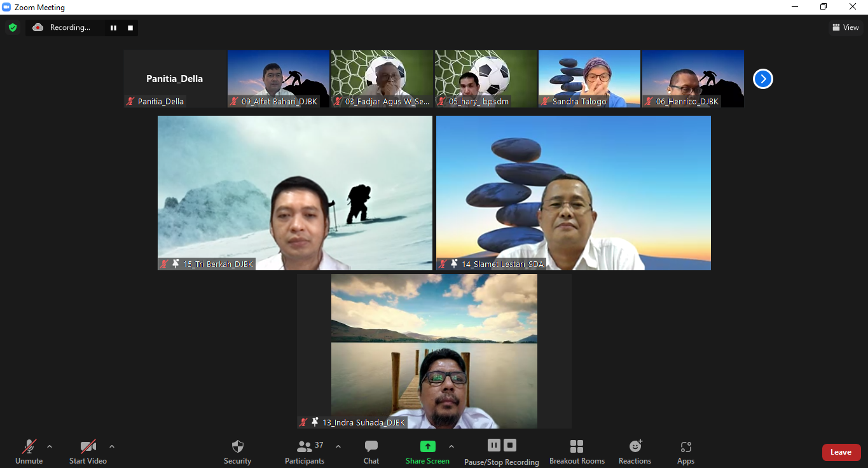Click muted mic icon on 06_Henrico_DJBK
The height and width of the screenshot is (468, 868).
coord(649,101)
